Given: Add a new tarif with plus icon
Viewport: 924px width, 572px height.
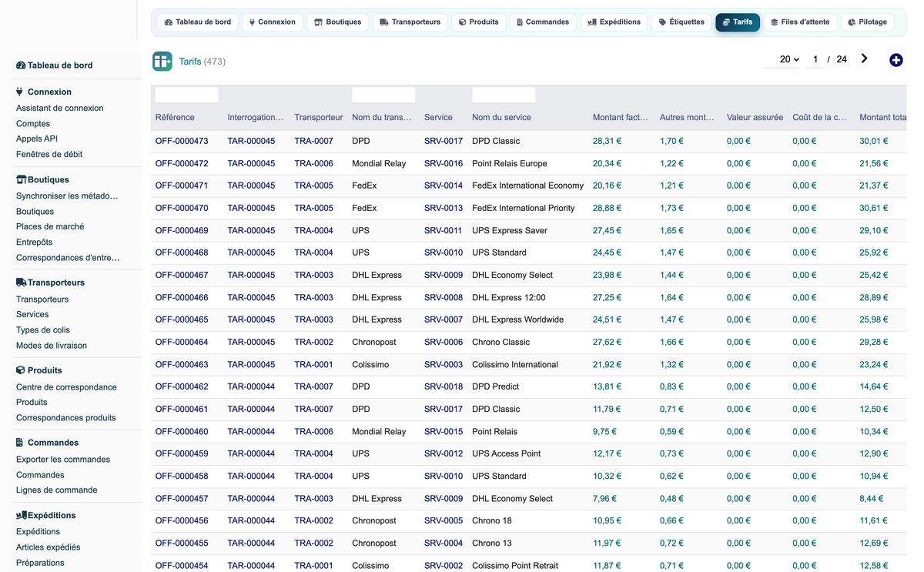Looking at the screenshot, I should pos(896,60).
